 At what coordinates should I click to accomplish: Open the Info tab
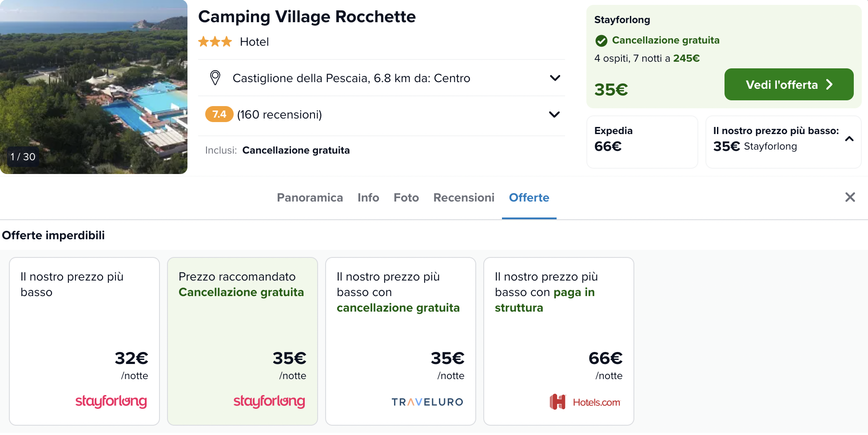click(368, 198)
